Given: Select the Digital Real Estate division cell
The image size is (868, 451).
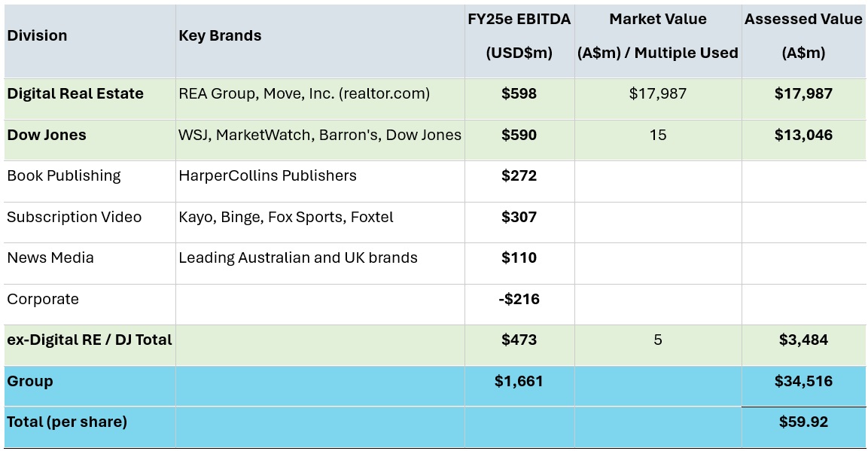Looking at the screenshot, I should 75,93.
